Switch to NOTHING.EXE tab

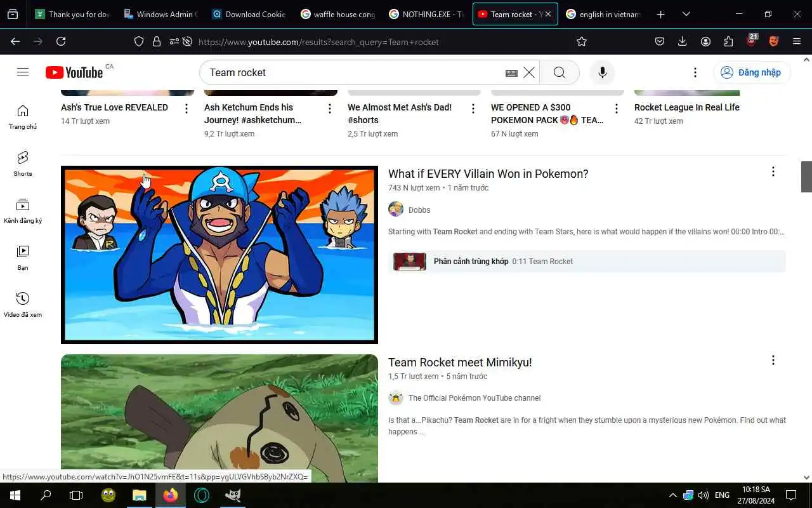(426, 14)
